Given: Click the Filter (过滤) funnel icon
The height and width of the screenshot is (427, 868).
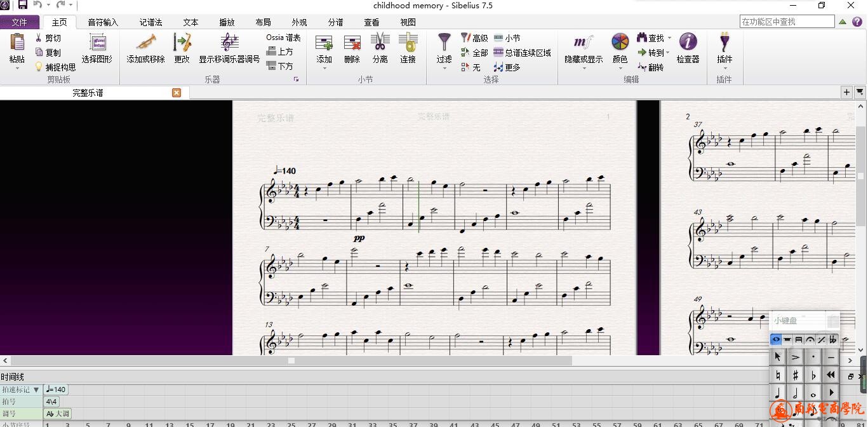Looking at the screenshot, I should click(x=444, y=42).
